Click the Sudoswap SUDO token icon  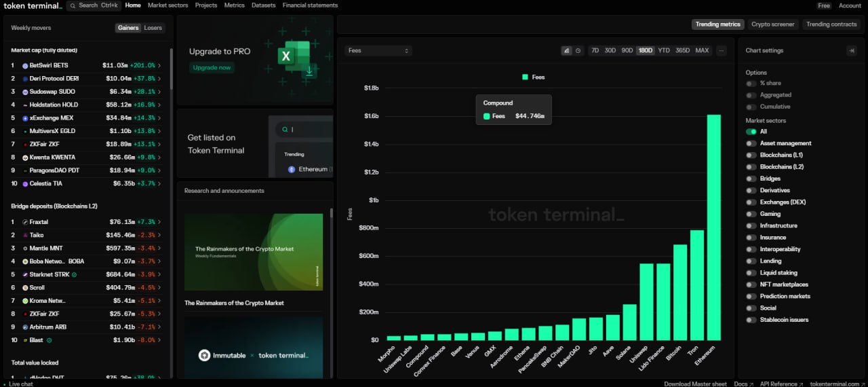pyautogui.click(x=25, y=92)
